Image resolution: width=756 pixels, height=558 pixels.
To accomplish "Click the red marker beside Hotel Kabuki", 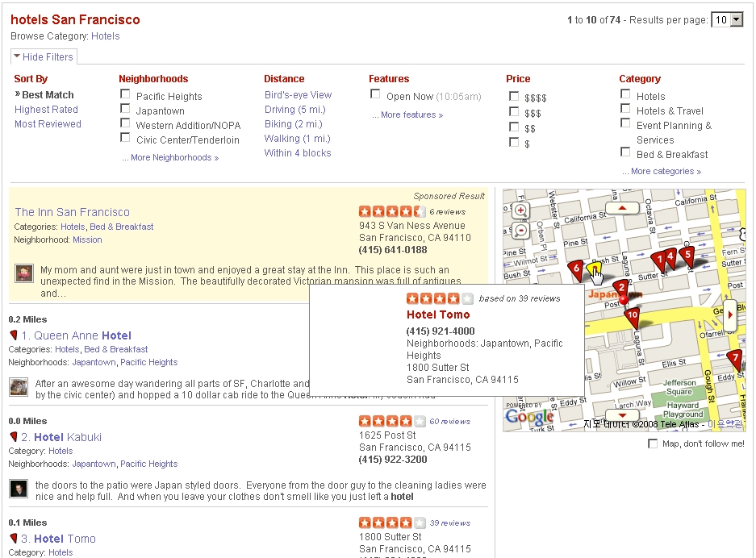I will (x=14, y=437).
